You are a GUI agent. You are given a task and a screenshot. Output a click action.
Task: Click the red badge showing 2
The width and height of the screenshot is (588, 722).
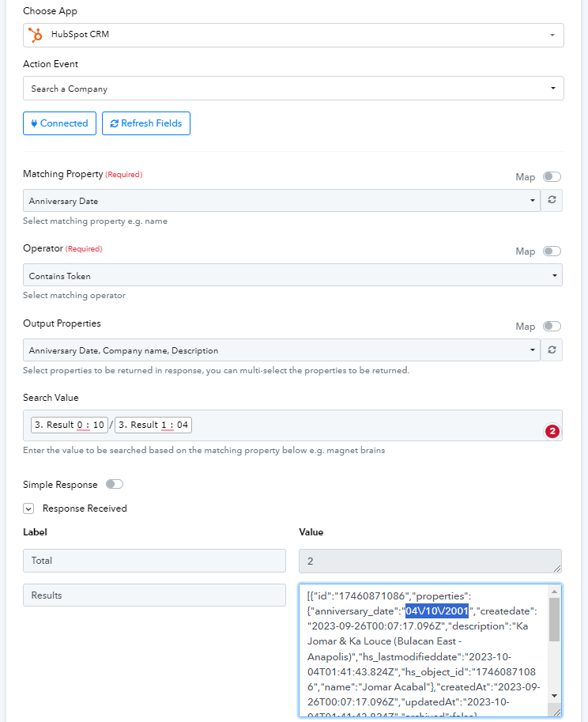point(552,432)
